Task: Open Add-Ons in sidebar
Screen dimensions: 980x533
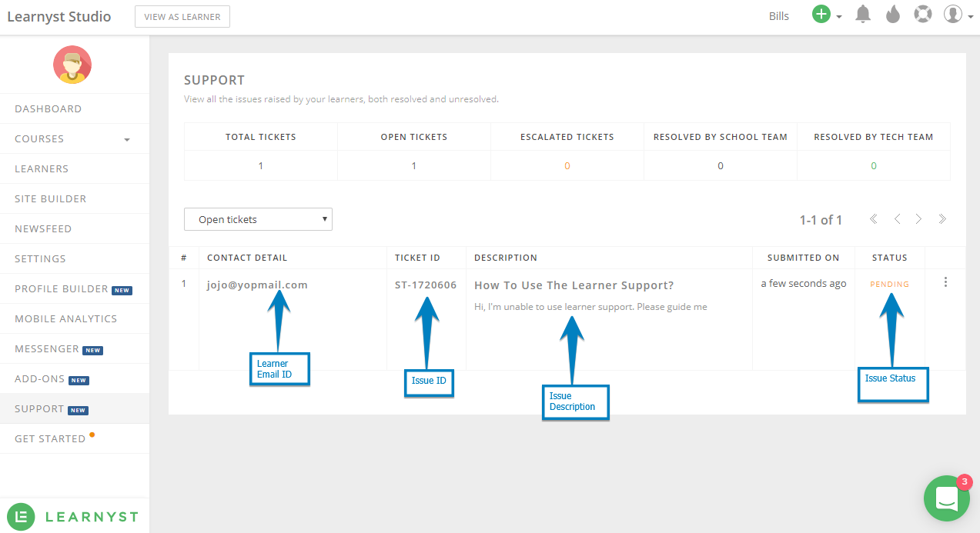Action: pyautogui.click(x=75, y=378)
